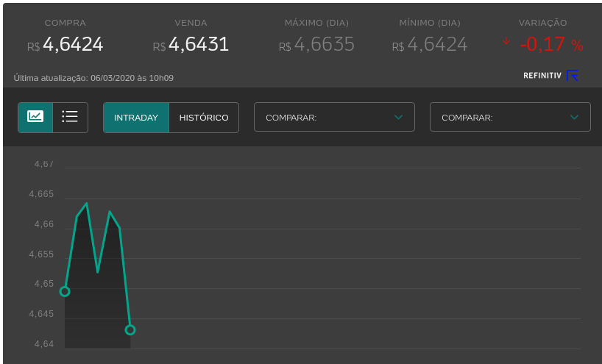
Task: Click the 4,665 y-axis label
Action: pos(41,194)
